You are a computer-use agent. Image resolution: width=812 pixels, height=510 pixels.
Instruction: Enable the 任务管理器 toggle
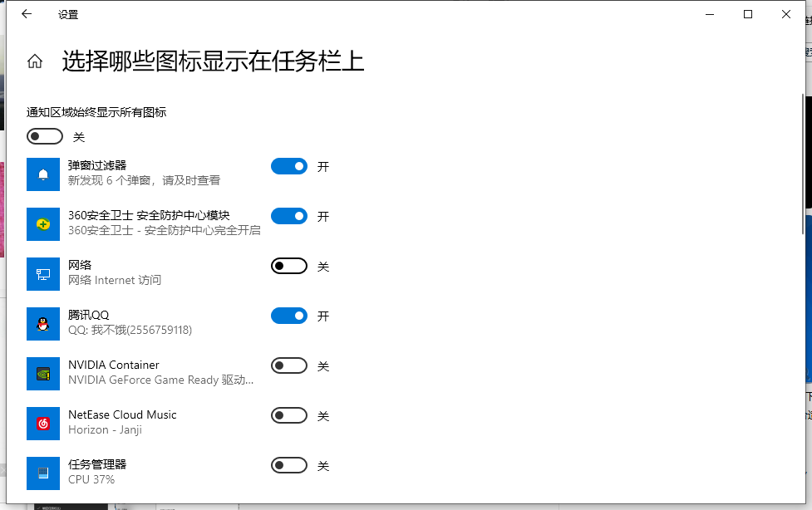pos(289,465)
